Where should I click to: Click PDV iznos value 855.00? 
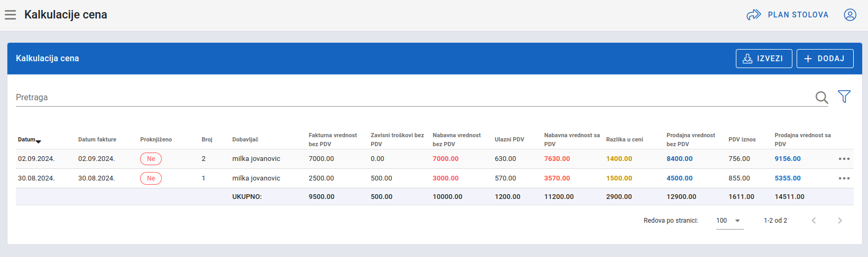pyautogui.click(x=739, y=178)
